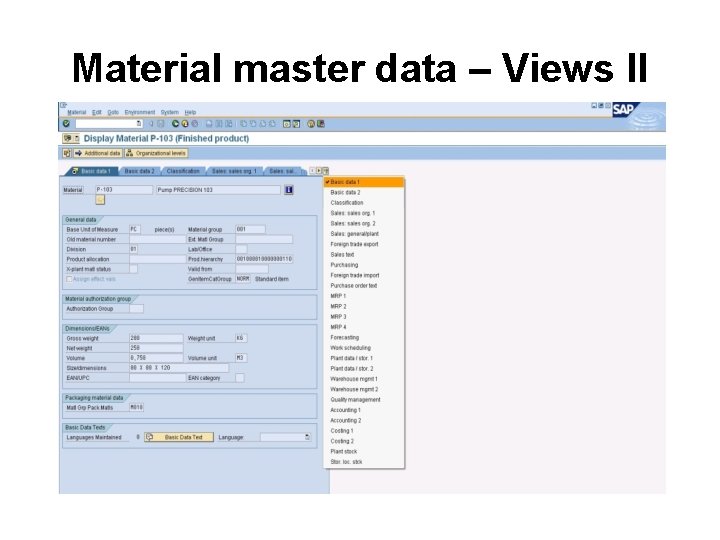Viewport: 720px width, 540px height.
Task: Click the Other Material icon left of Additional data
Action: pos(67,153)
